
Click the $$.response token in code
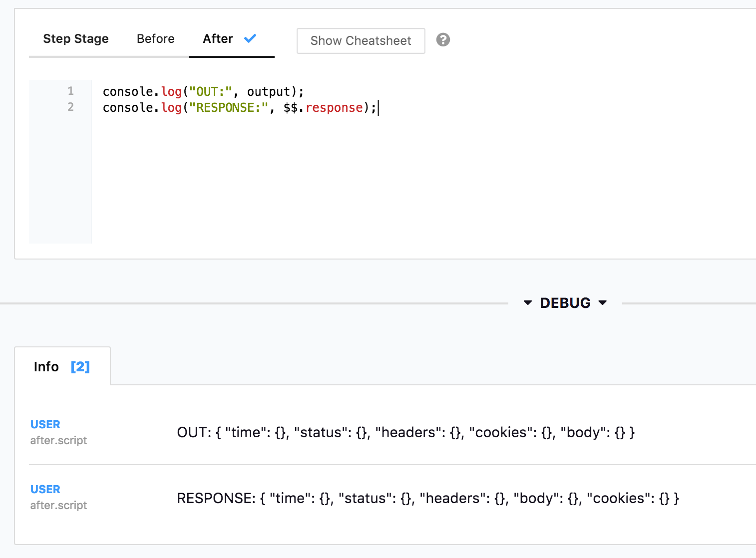(x=322, y=107)
